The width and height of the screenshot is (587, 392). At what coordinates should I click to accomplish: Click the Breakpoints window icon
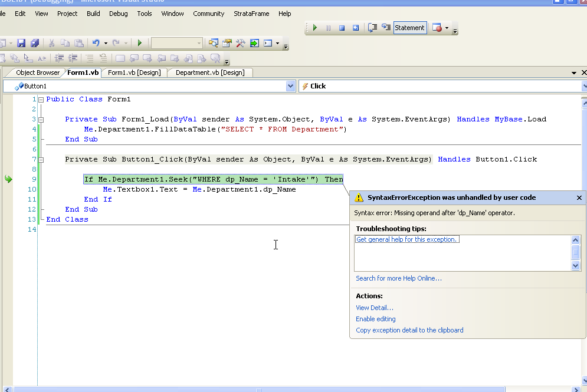click(437, 28)
